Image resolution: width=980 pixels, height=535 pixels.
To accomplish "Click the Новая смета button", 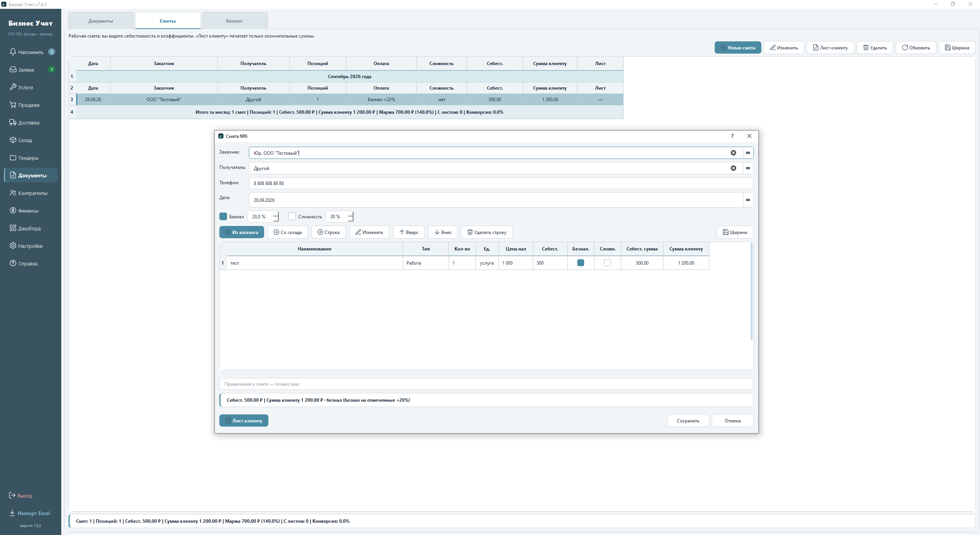I will click(x=738, y=47).
